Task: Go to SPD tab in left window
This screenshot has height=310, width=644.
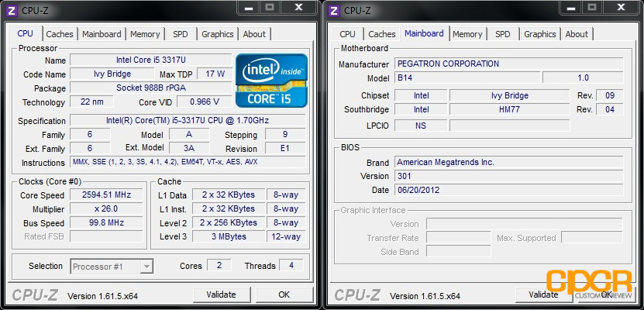Action: (x=181, y=34)
